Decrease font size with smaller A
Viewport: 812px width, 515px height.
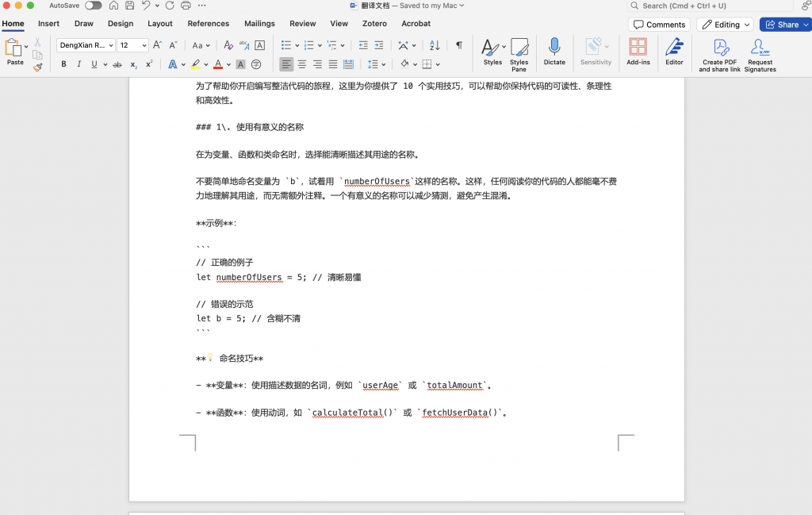[x=174, y=45]
